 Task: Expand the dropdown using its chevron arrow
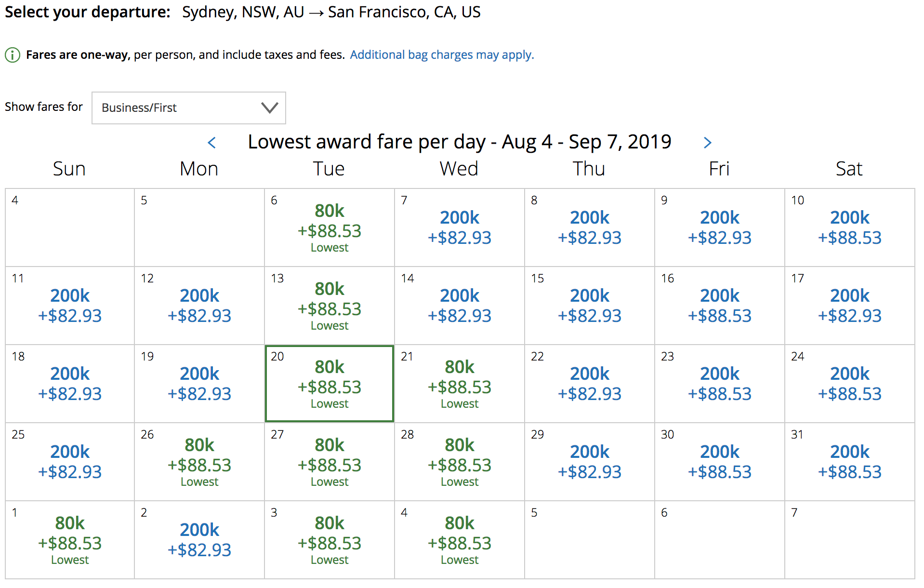270,107
